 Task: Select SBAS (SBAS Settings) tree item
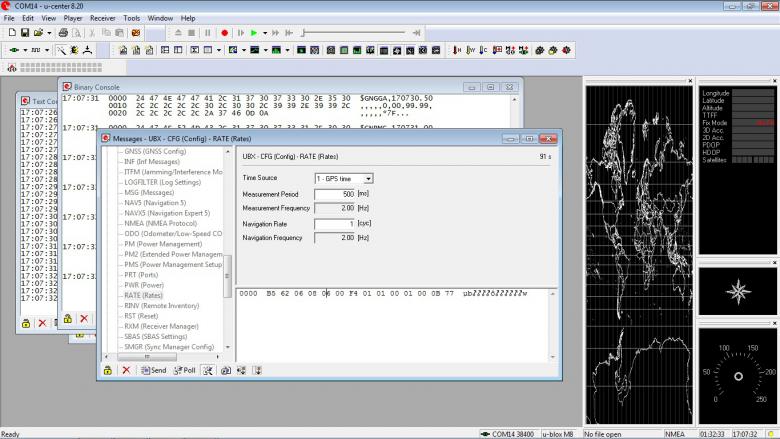click(157, 337)
